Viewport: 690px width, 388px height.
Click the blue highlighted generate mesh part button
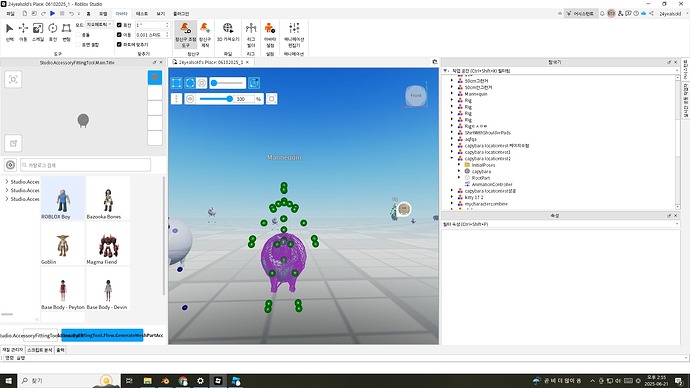pos(102,335)
